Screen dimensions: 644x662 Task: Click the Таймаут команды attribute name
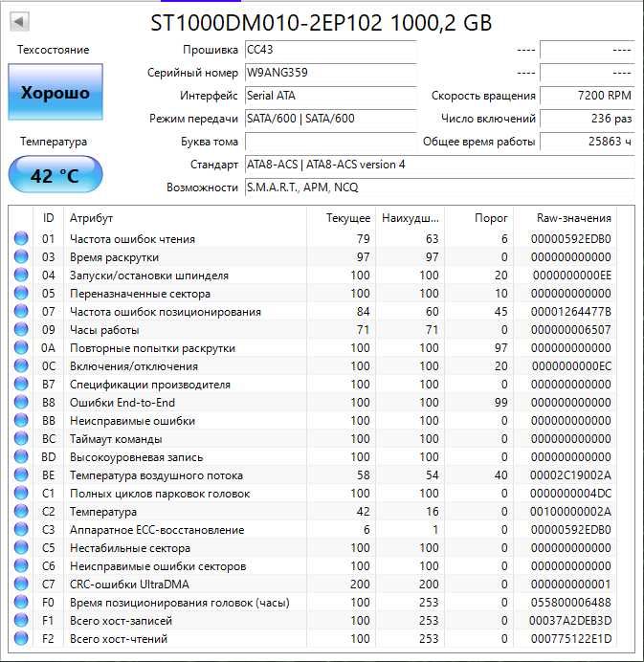coord(116,439)
